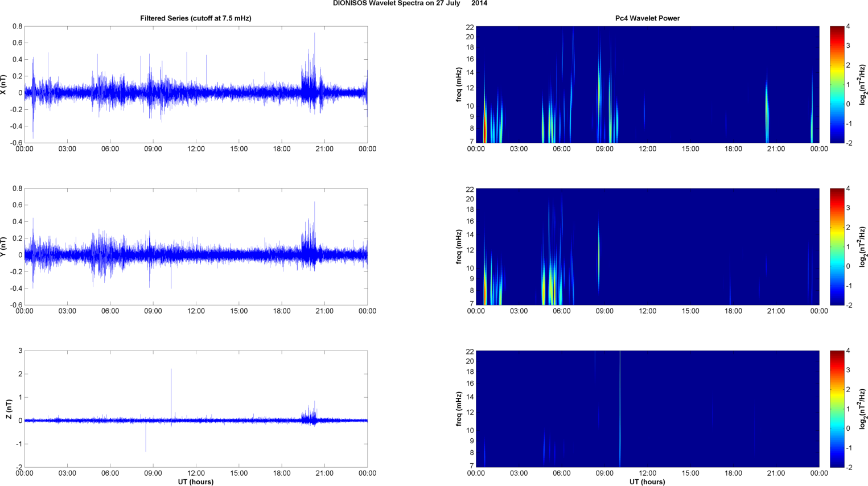The width and height of the screenshot is (868, 486).
Task: Click the 0.8 y-axis tick of X series
Action: (18, 26)
